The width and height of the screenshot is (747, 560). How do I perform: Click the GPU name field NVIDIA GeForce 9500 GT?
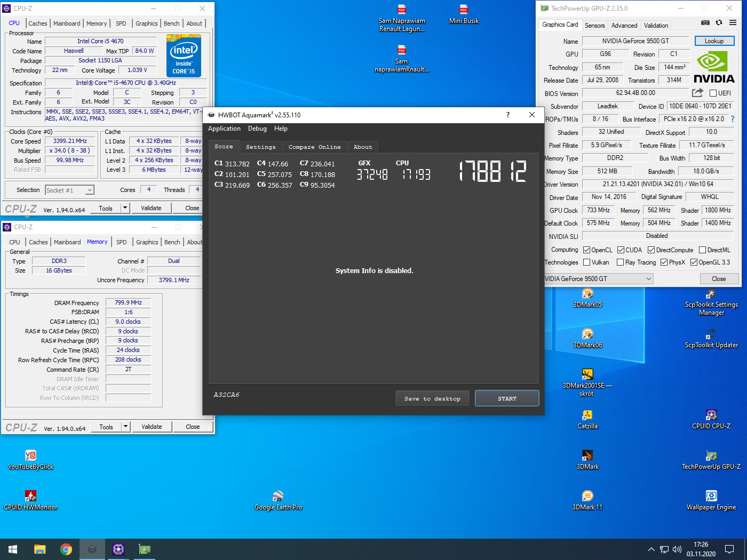tap(635, 41)
